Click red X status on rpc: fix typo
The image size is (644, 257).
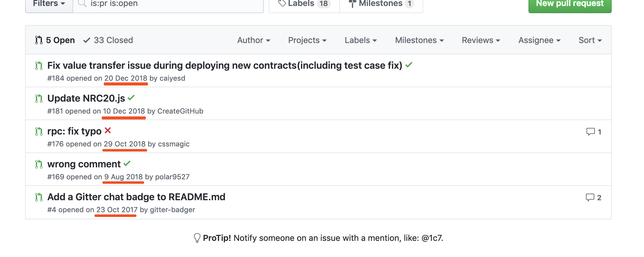click(108, 130)
